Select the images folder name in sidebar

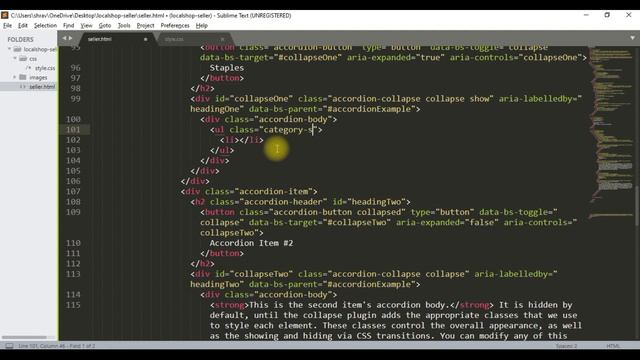38,77
